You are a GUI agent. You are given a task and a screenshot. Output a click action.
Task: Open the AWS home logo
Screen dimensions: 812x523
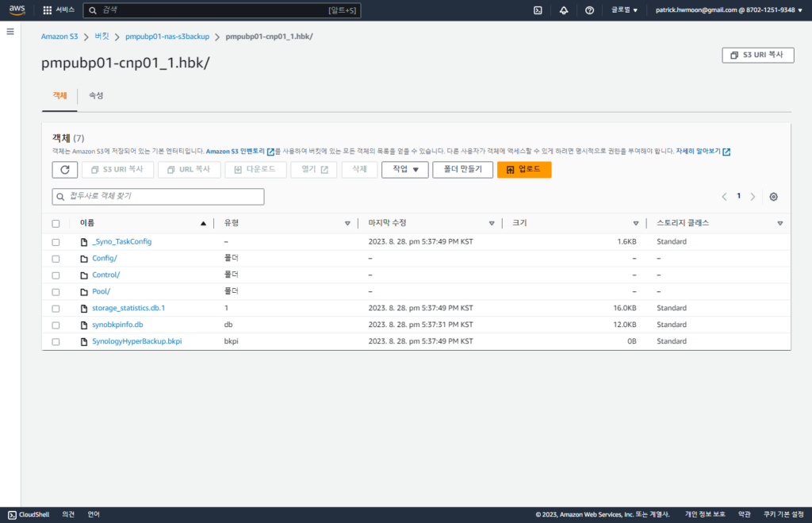point(17,10)
